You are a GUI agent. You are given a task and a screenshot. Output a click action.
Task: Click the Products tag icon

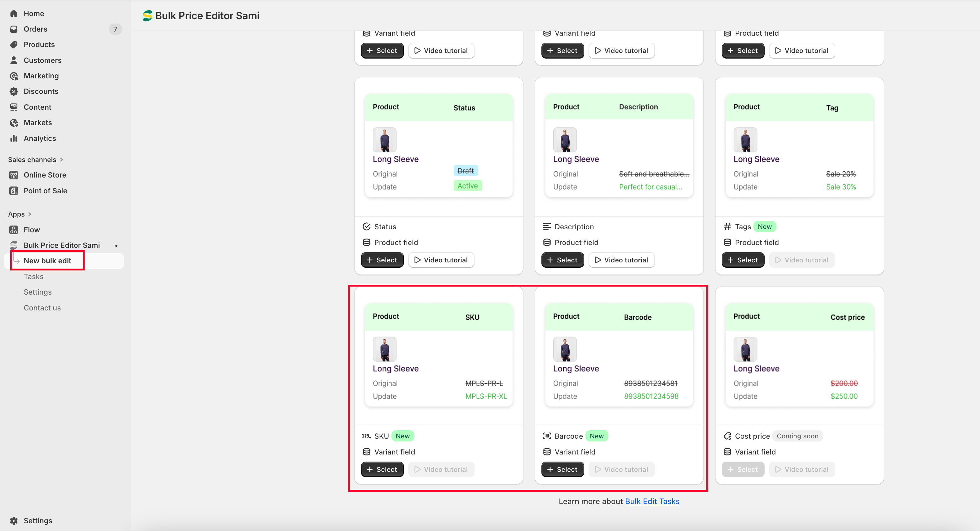pyautogui.click(x=14, y=45)
